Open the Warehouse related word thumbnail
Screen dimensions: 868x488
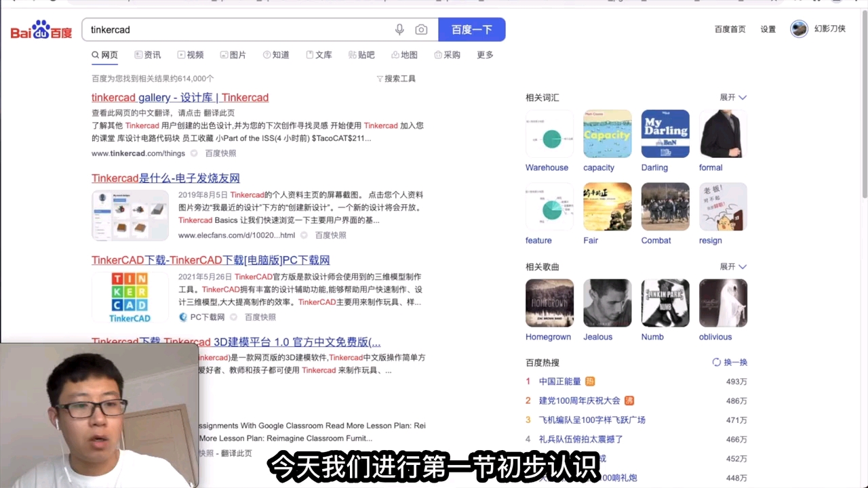click(x=549, y=134)
